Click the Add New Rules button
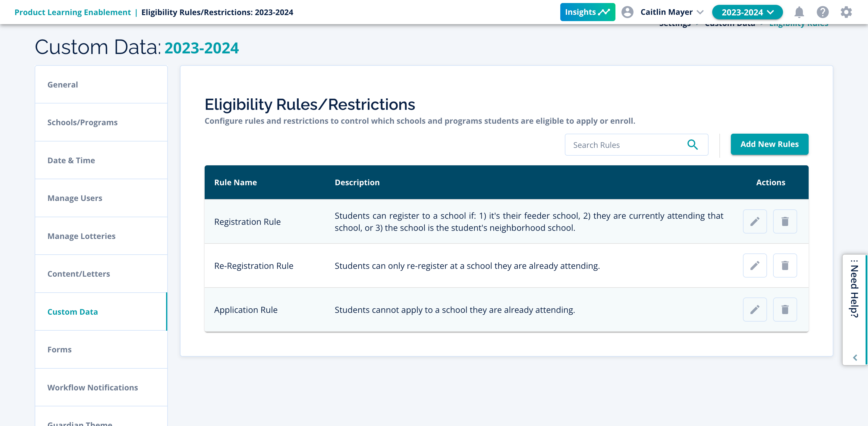This screenshot has width=868, height=426. (x=769, y=144)
